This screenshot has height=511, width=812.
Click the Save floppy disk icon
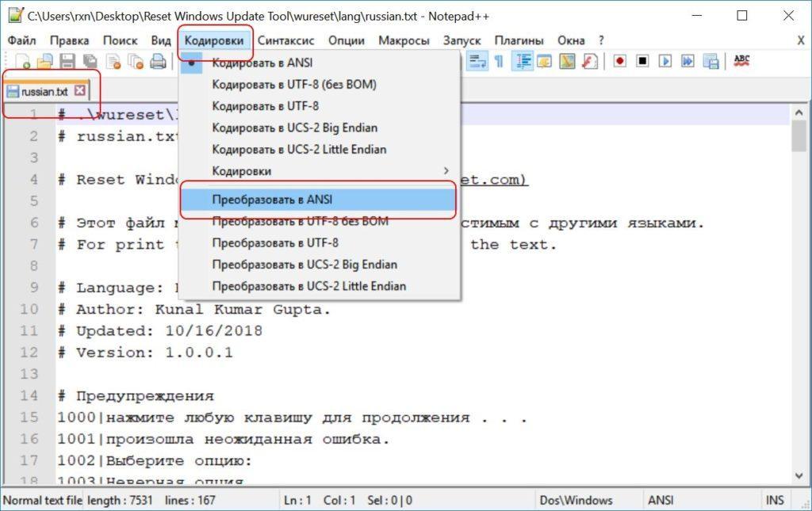(67, 62)
